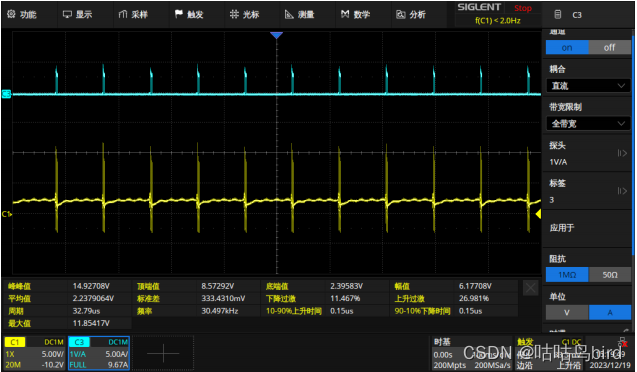Click the C1 5.00V/ scale value

pyautogui.click(x=52, y=354)
